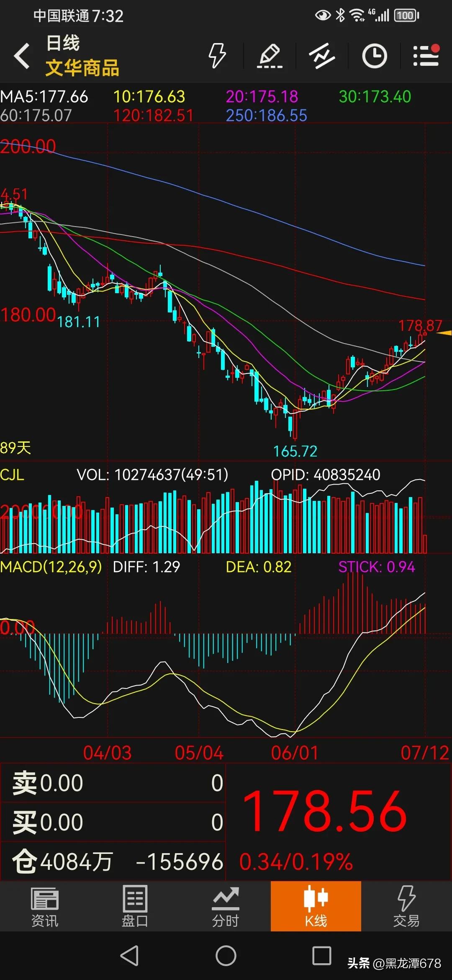The width and height of the screenshot is (452, 980).
Task: Tap the 20:175.18 moving average value
Action: [x=262, y=97]
